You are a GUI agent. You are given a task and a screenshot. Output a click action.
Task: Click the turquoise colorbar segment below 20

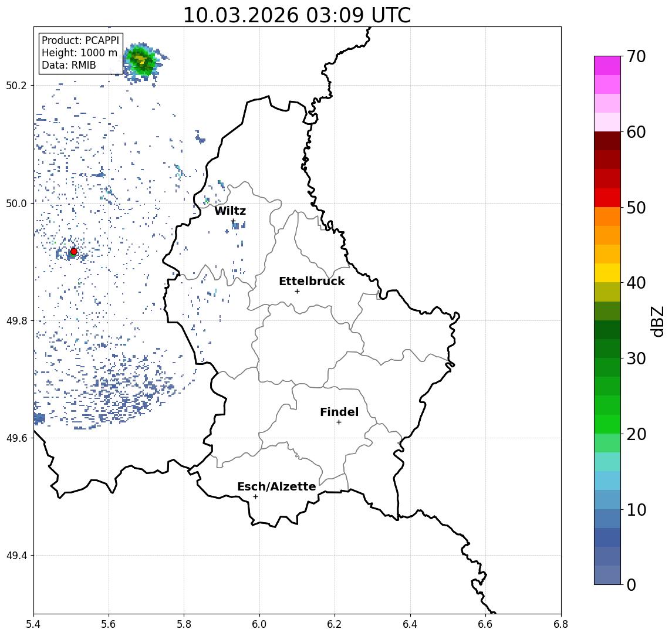click(x=607, y=462)
